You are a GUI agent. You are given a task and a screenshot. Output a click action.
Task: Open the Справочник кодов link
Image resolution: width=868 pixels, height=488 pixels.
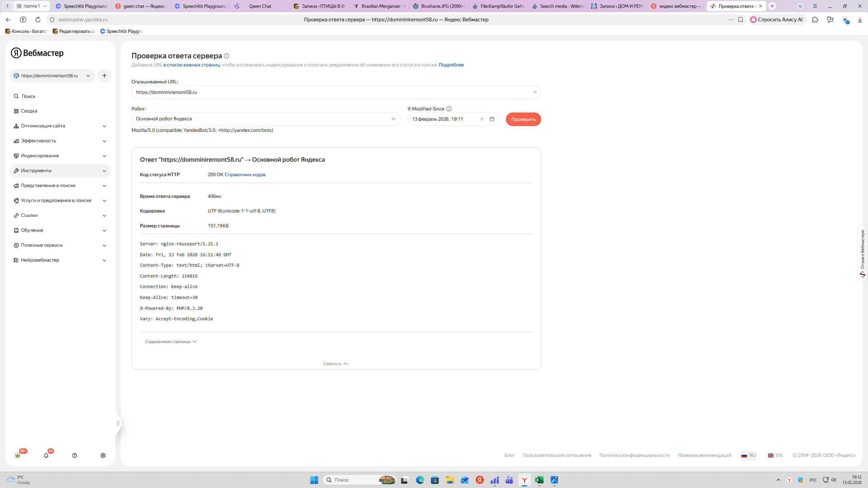245,175
